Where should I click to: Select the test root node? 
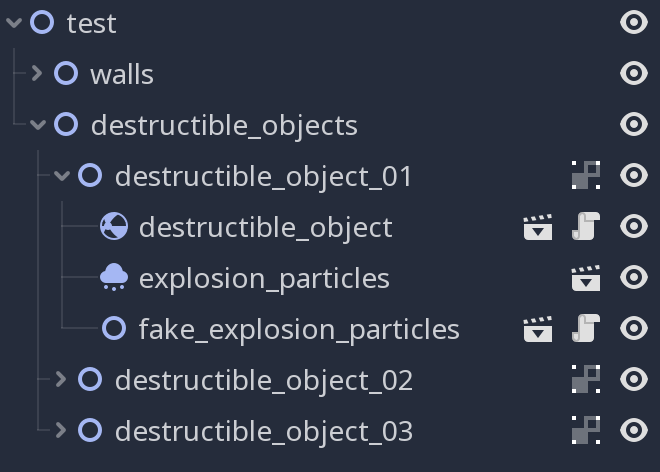point(91,23)
